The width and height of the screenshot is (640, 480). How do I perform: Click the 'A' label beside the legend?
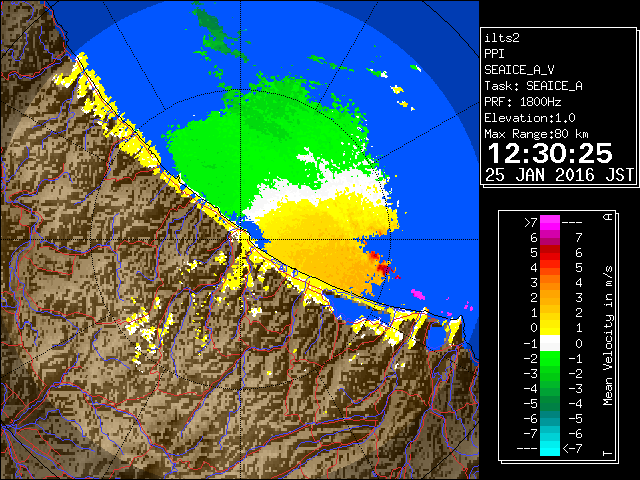tap(608, 217)
